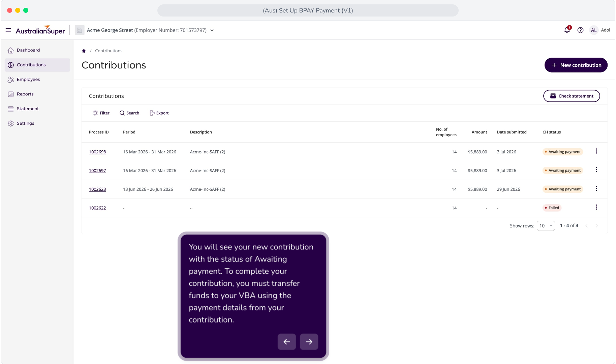Expand the Acme George Street employer dropdown
Viewport: 616px width, 364px height.
pos(212,30)
